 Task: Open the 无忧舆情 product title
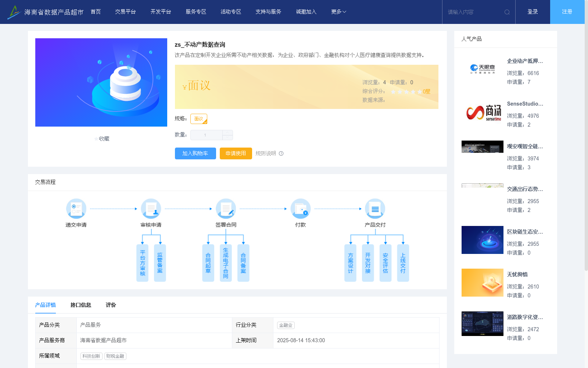517,275
